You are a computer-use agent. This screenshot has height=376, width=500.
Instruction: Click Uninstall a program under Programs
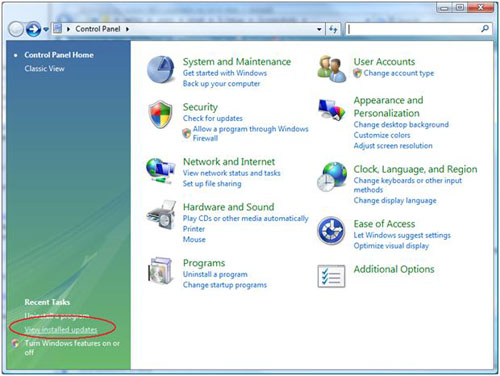pos(215,274)
